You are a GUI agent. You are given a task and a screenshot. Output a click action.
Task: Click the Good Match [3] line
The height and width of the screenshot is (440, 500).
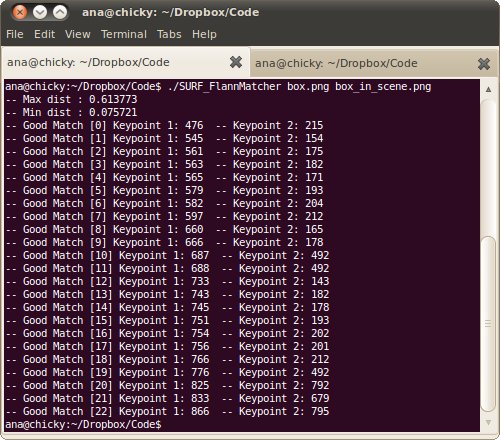point(164,164)
